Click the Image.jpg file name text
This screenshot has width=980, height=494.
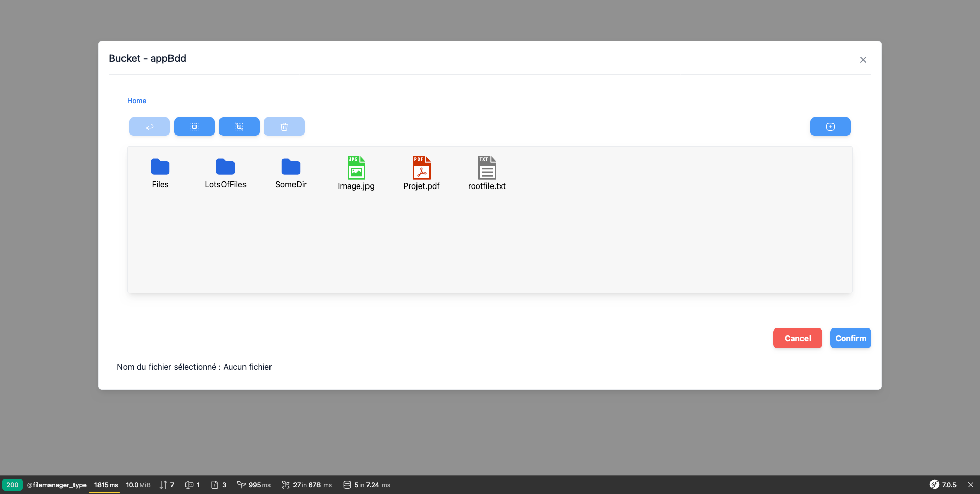pyautogui.click(x=356, y=186)
